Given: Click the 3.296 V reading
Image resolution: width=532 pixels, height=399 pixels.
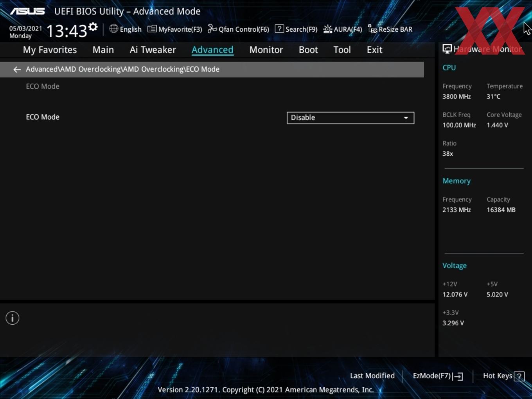Looking at the screenshot, I should click(453, 323).
